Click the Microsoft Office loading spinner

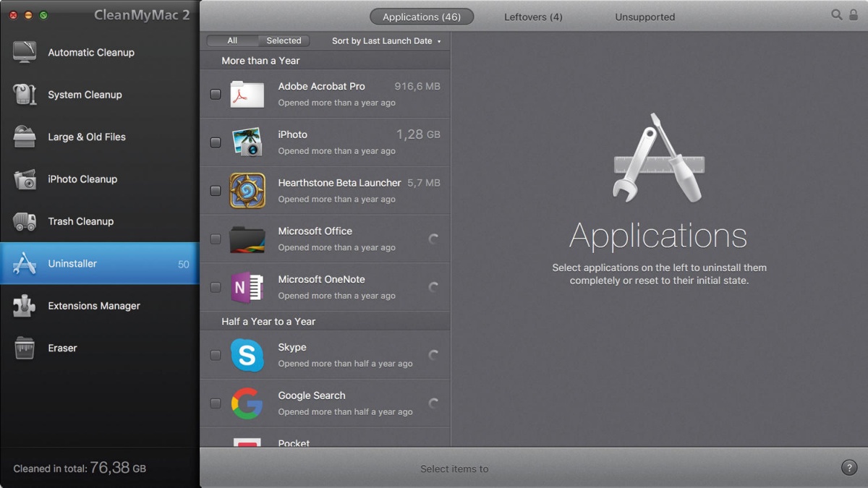coord(433,239)
